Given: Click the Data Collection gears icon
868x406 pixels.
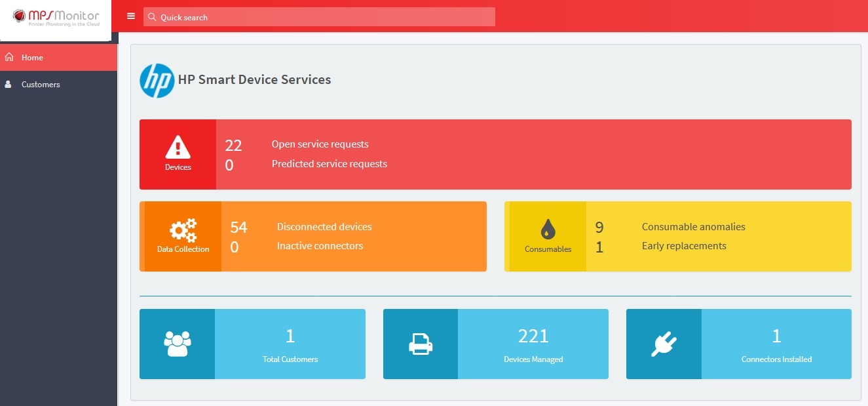Looking at the screenshot, I should click(x=183, y=230).
